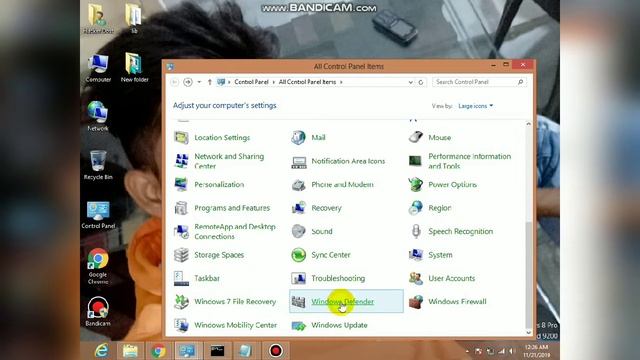Select the Control Panel desktop shortcut
The image size is (640, 360).
click(98, 214)
